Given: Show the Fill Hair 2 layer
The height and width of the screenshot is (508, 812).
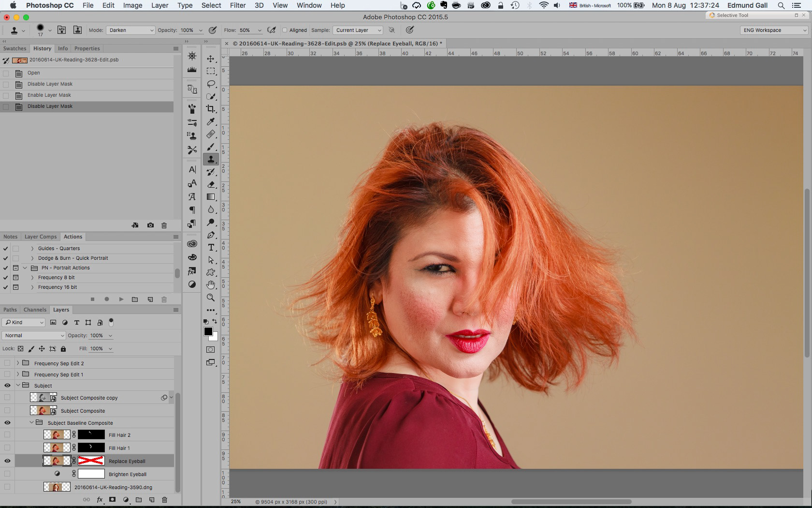Looking at the screenshot, I should point(7,435).
